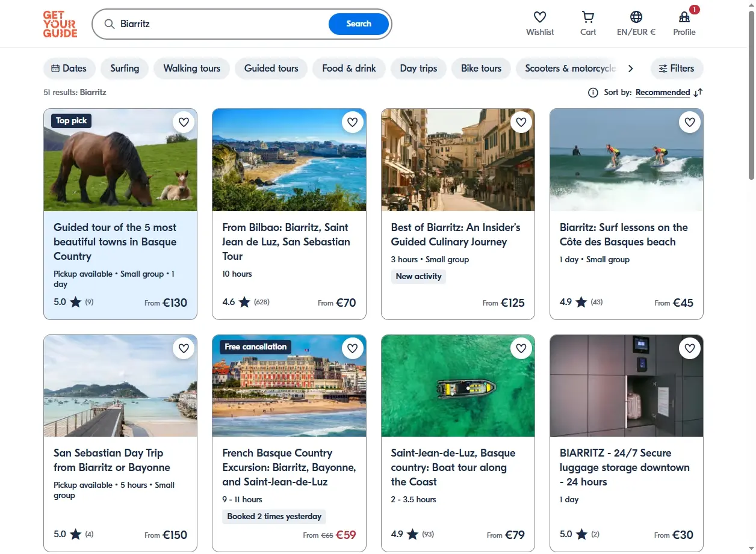Open the Recommended sort dropdown
This screenshot has height=554, width=756.
(x=663, y=93)
